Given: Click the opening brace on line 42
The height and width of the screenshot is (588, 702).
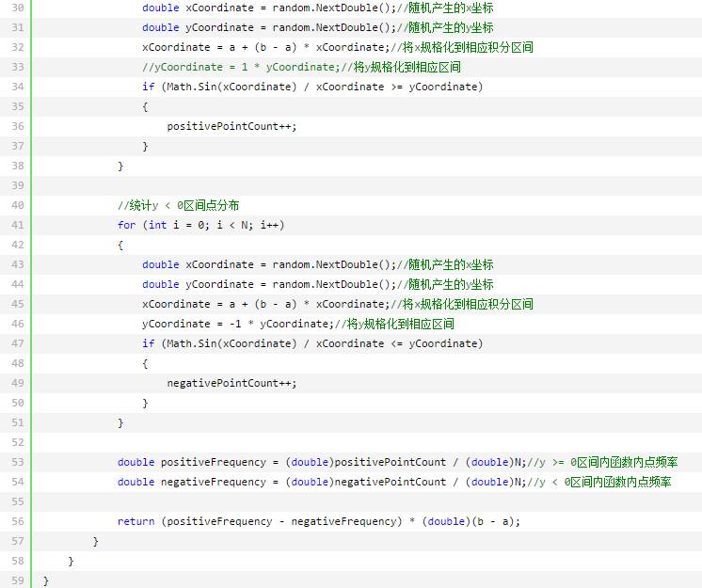Looking at the screenshot, I should [120, 246].
